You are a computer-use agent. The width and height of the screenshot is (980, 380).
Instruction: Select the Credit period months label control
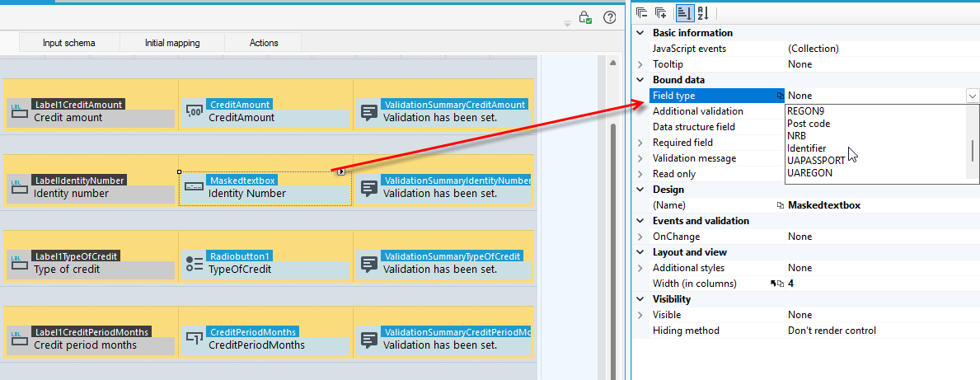pos(91,340)
